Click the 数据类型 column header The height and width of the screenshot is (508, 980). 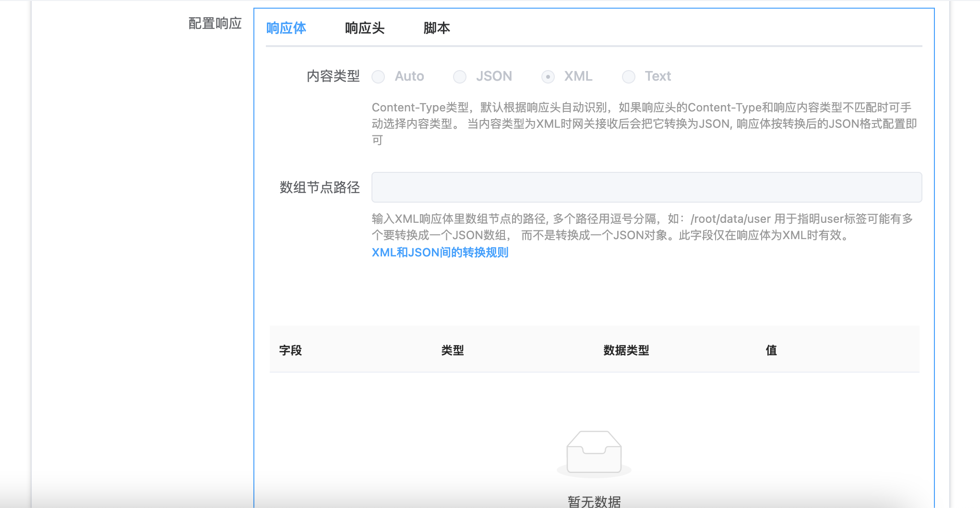pos(626,351)
